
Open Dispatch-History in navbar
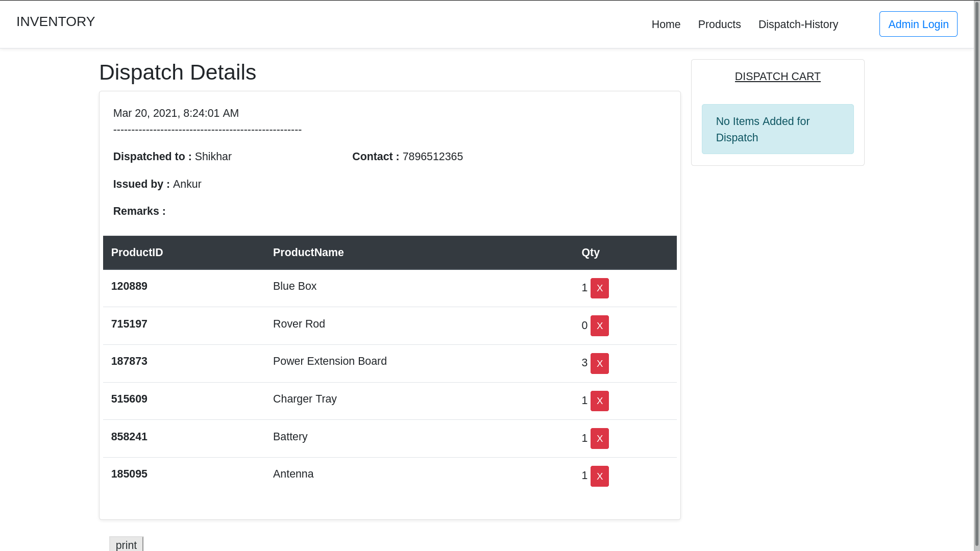coord(798,24)
